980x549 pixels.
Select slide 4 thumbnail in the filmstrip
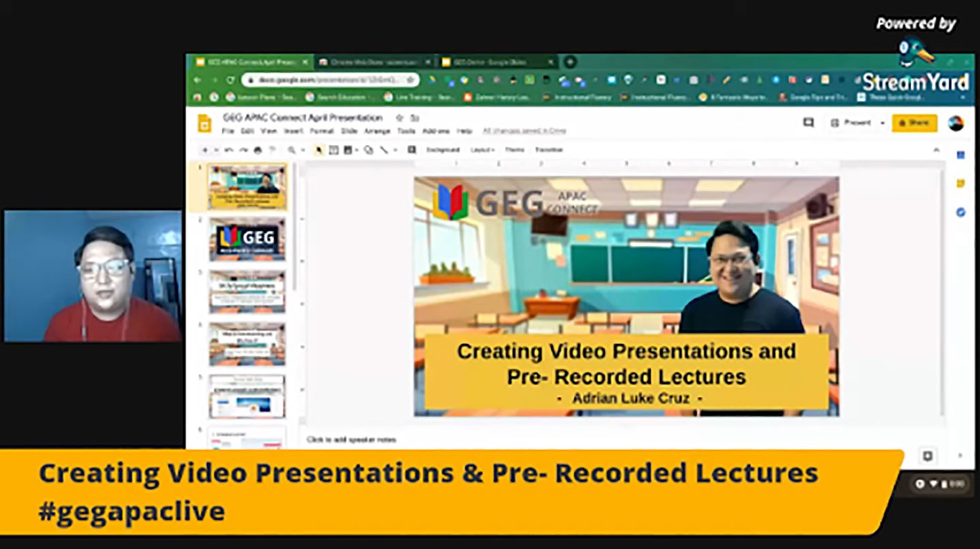click(248, 344)
